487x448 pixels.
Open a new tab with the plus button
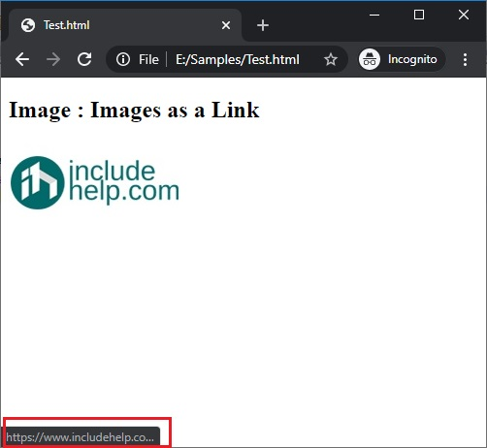coord(263,25)
